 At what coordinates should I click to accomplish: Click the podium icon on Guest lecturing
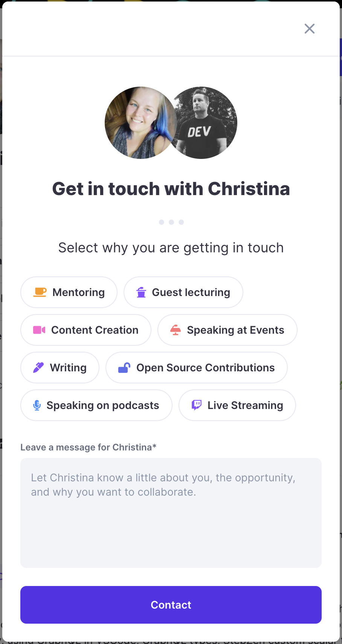[141, 292]
